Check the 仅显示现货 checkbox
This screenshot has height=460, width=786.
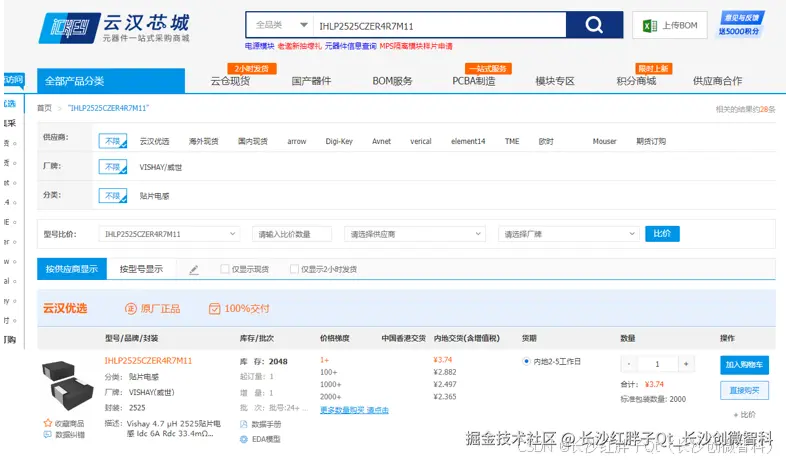click(225, 269)
